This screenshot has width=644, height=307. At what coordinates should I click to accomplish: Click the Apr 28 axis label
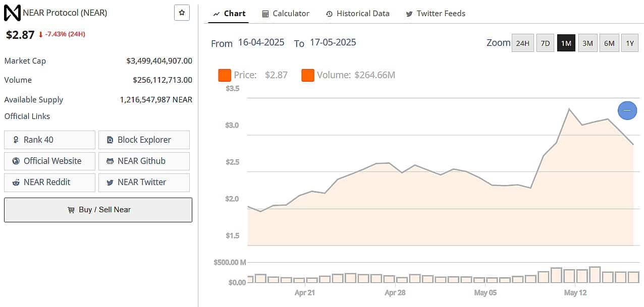coord(395,292)
